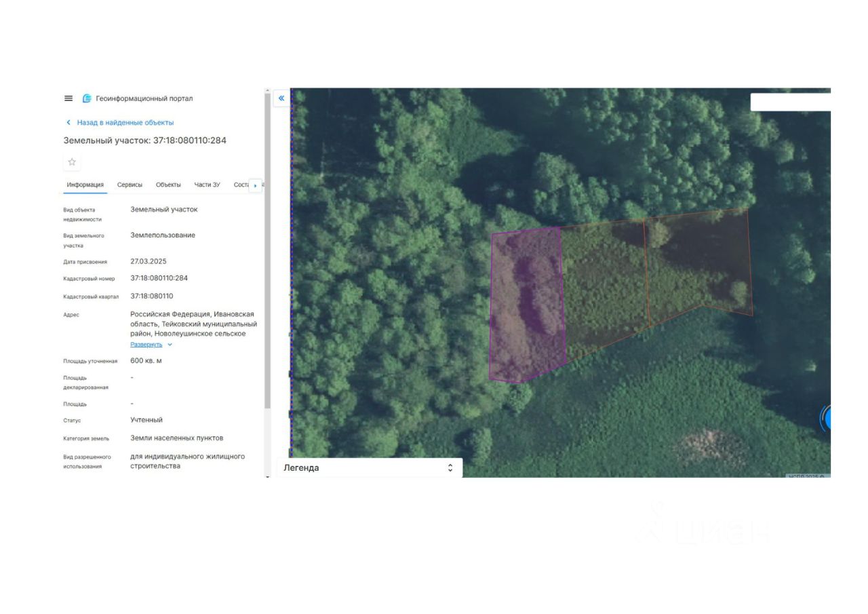
Task: Click the Кадастровый квартал value 37:18:080110
Action: (152, 296)
